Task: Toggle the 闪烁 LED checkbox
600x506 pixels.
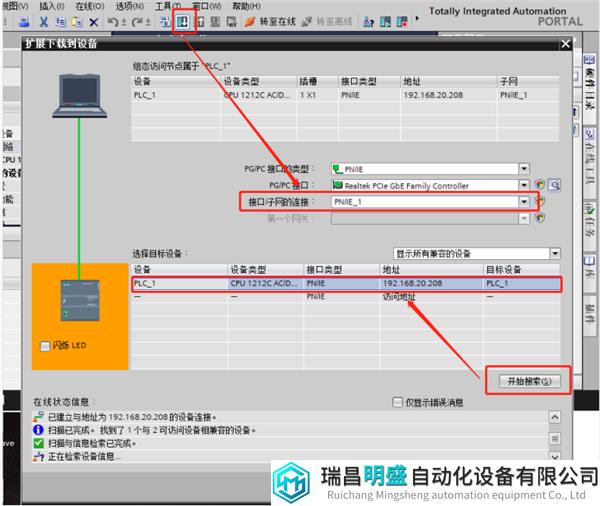Action: tap(45, 346)
